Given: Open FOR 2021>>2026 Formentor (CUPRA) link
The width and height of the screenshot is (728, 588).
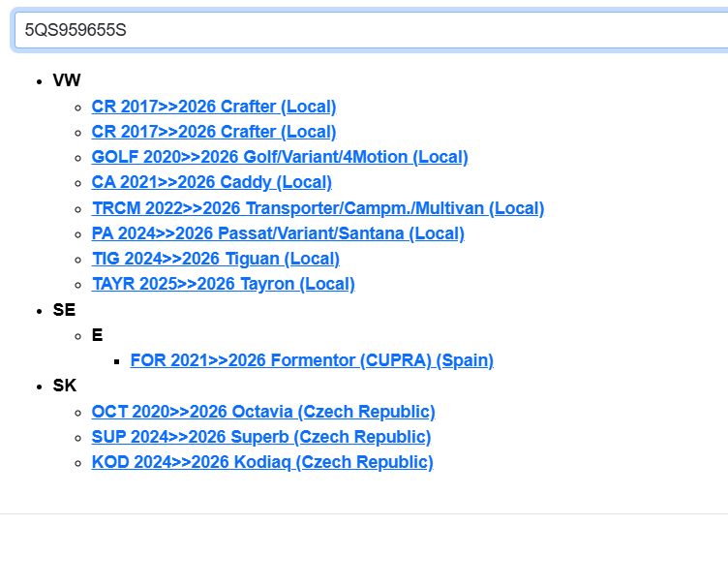Looking at the screenshot, I should (x=311, y=360).
